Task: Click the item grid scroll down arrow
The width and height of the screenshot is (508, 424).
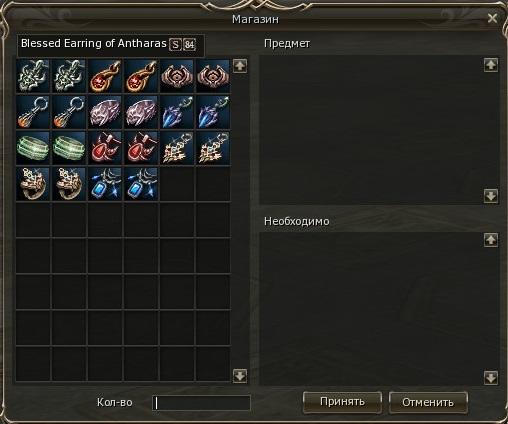Action: (240, 376)
